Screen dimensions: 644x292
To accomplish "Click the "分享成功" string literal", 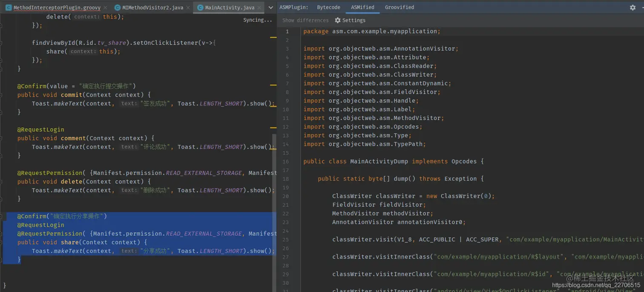I will 155,251.
